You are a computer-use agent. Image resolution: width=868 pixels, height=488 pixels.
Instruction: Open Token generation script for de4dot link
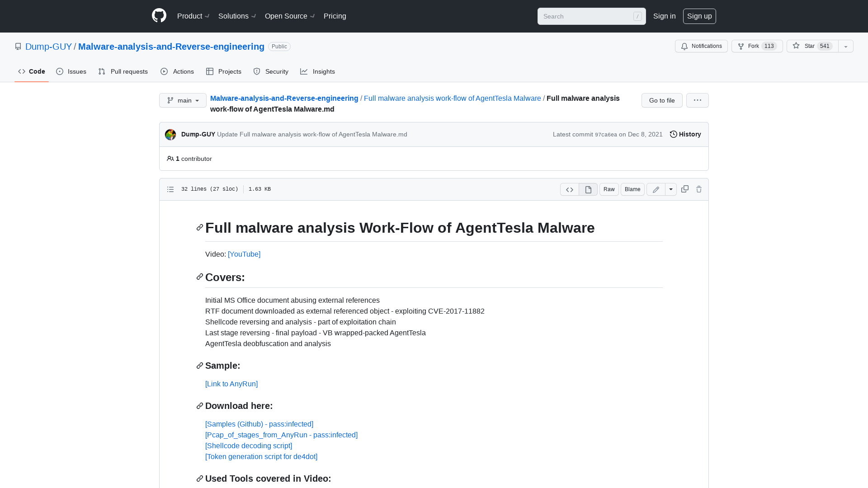coord(261,456)
